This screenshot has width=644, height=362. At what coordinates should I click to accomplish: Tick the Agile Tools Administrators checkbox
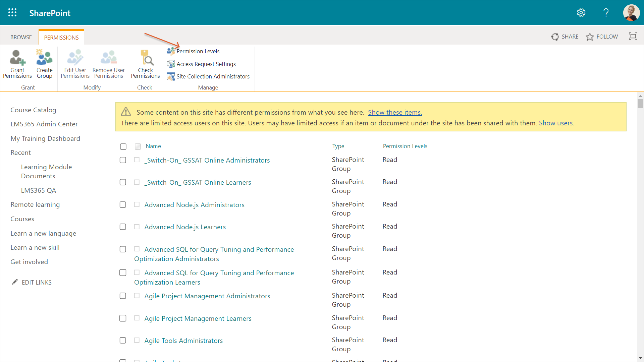[x=123, y=341]
